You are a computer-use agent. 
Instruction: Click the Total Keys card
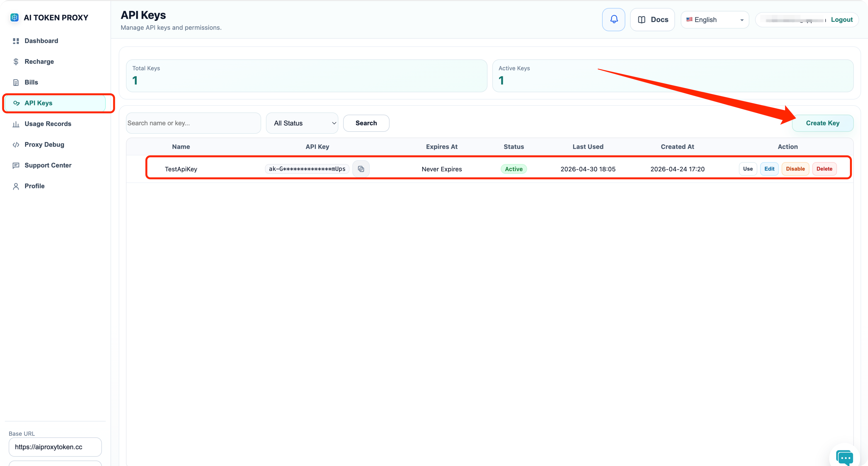(x=307, y=76)
